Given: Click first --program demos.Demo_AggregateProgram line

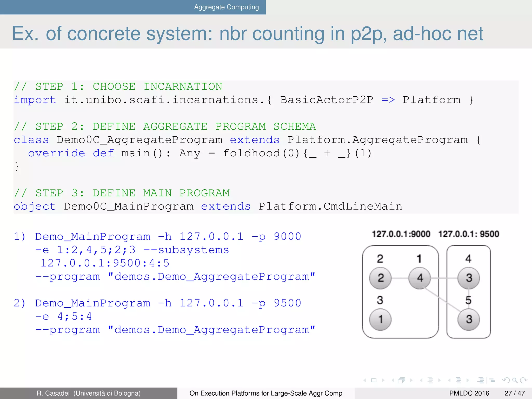Looking at the screenshot, I should click(x=175, y=277).
